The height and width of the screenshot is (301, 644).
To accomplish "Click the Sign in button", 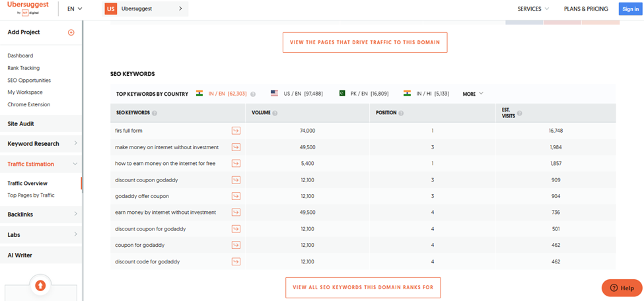I will 630,9.
